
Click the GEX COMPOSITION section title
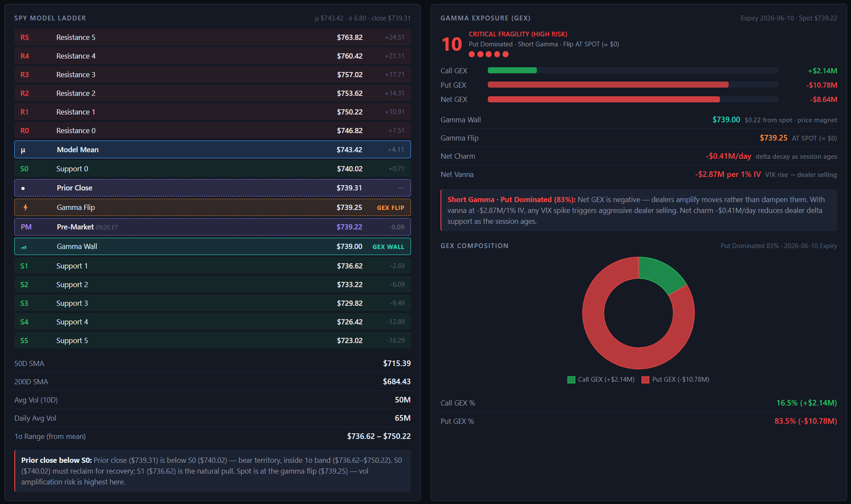(x=474, y=246)
